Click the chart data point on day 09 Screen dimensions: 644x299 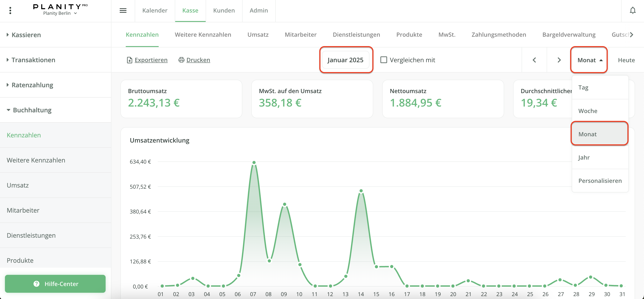point(284,204)
